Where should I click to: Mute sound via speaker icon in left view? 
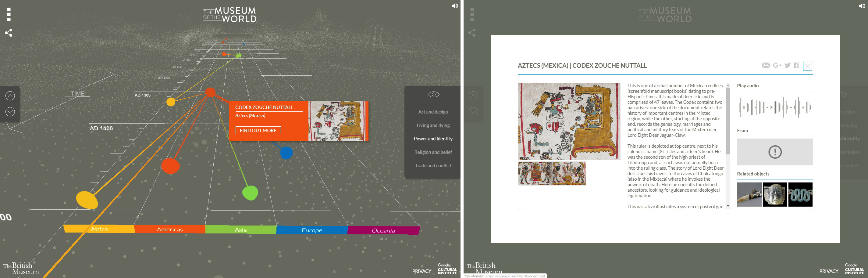[454, 6]
